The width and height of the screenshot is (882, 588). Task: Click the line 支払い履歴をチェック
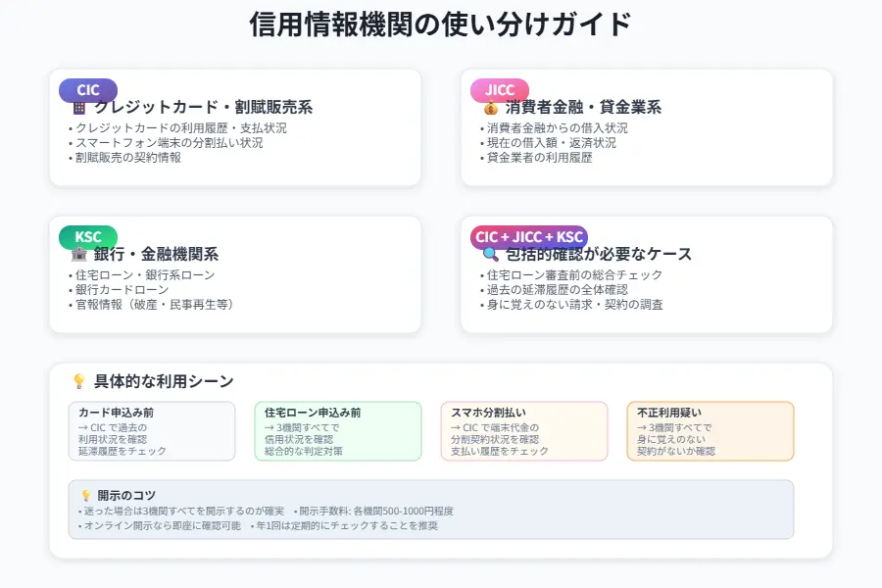pos(500,451)
